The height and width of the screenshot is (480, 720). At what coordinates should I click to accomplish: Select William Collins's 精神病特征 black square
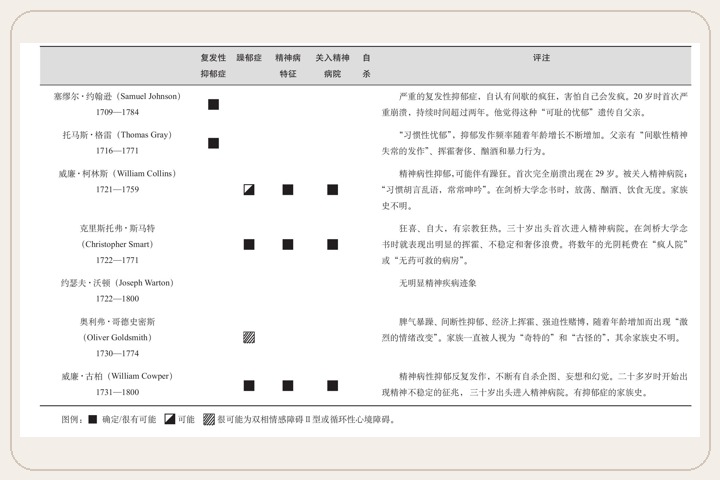coord(288,190)
